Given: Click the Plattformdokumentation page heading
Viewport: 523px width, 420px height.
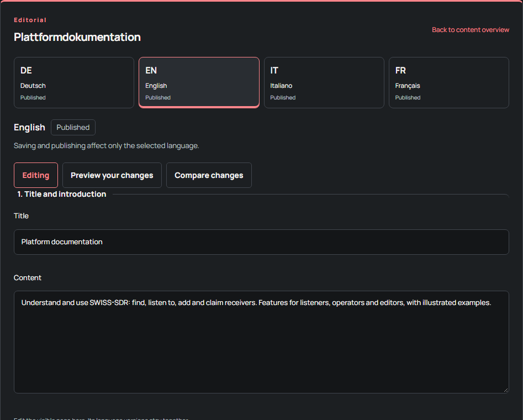Looking at the screenshot, I should [77, 37].
